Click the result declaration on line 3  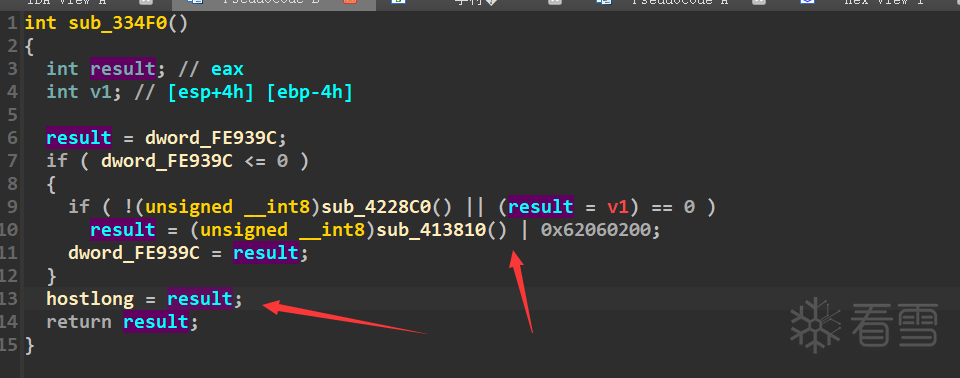pos(123,69)
